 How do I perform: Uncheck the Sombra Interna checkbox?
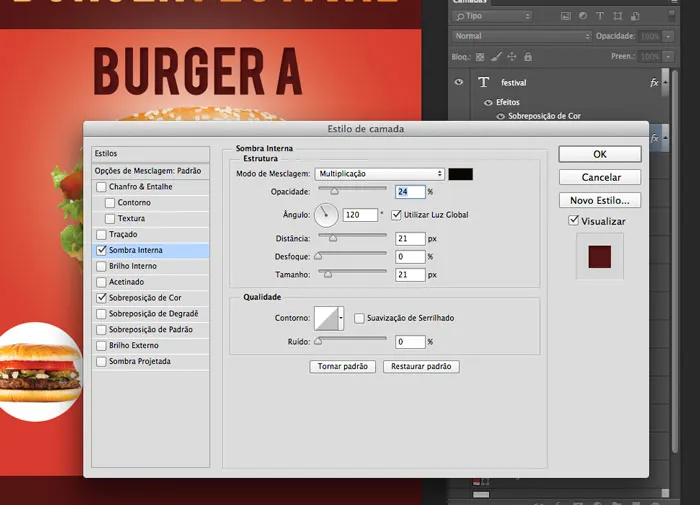tap(101, 250)
